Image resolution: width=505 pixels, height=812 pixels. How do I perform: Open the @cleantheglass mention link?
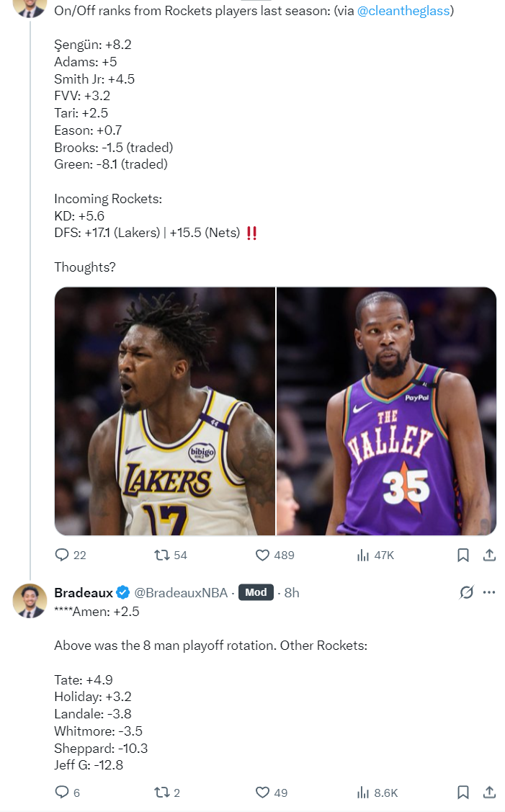tap(405, 12)
